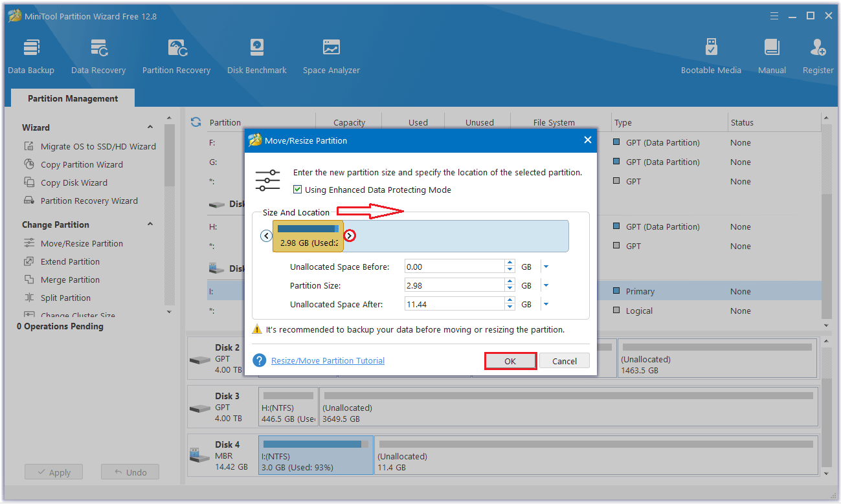The height and width of the screenshot is (504, 841).
Task: Select the G: partition row
Action: (514, 162)
